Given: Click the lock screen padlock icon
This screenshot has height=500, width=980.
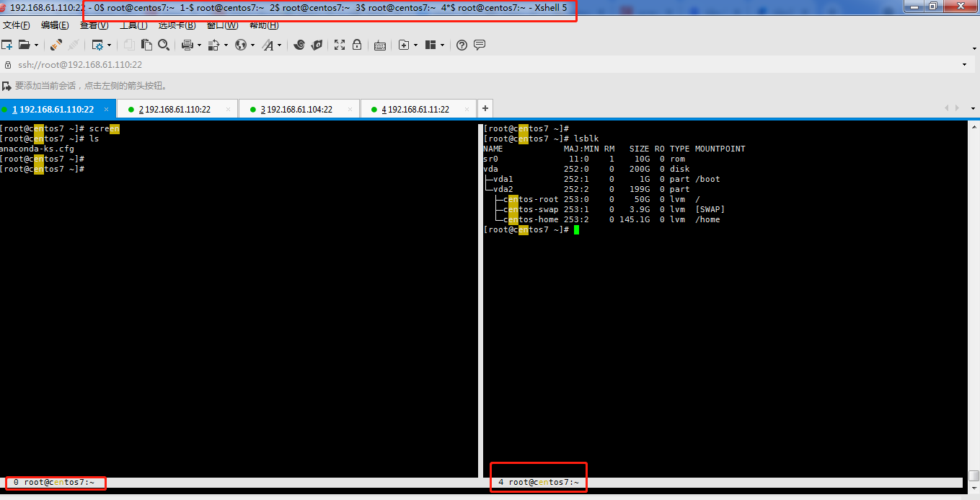Looking at the screenshot, I should coord(357,45).
